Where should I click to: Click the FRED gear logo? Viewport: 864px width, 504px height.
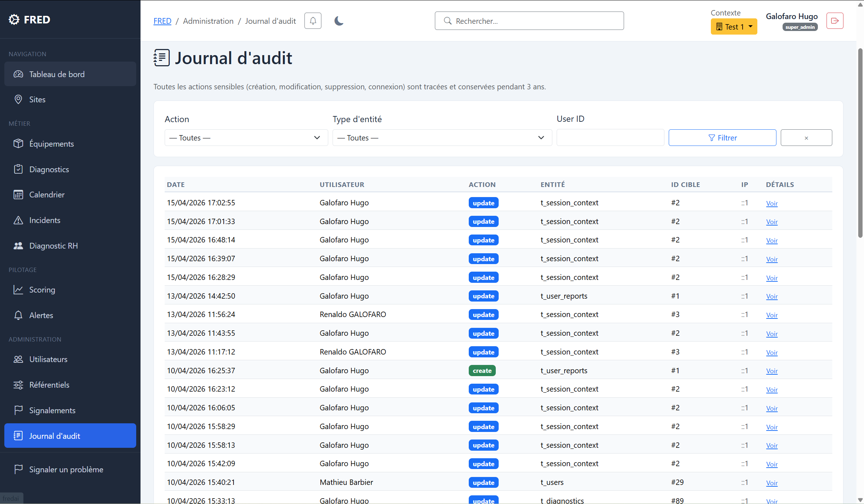[14, 19]
